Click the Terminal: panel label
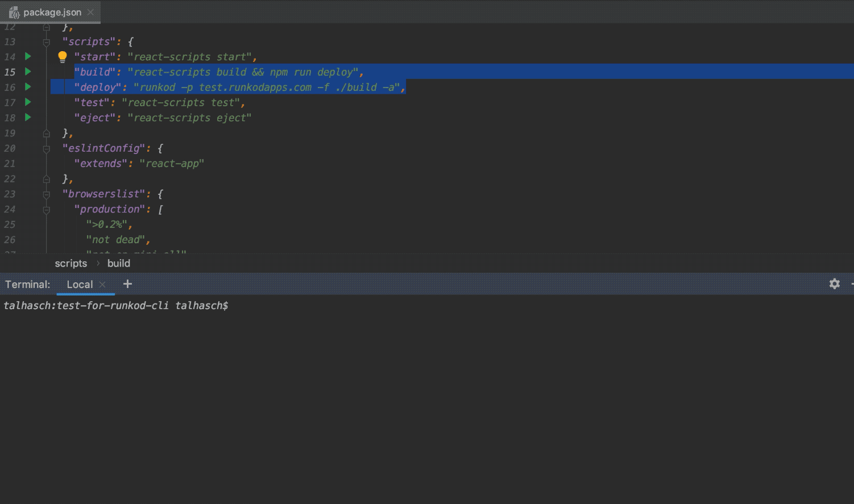 [28, 285]
